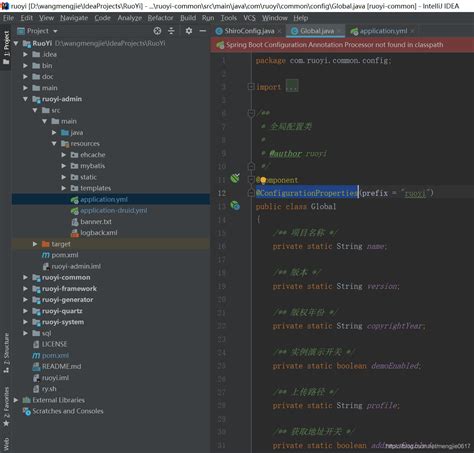Collapse the ruoyi-admin module
The width and height of the screenshot is (474, 453).
(25, 99)
